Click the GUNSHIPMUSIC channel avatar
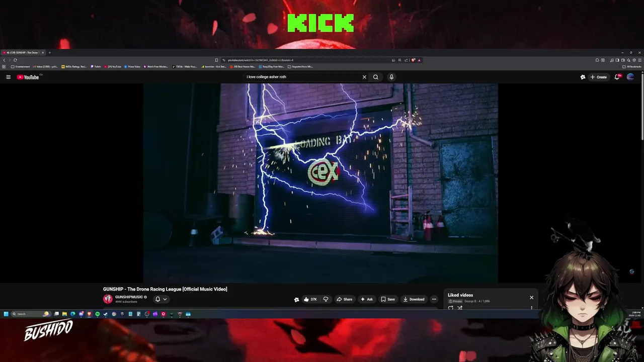 pos(108,299)
